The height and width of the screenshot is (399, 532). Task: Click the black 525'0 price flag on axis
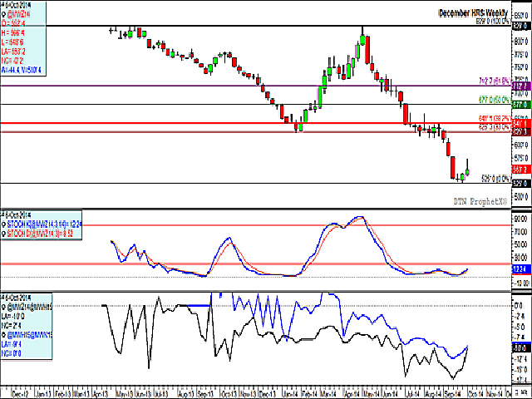(521, 184)
